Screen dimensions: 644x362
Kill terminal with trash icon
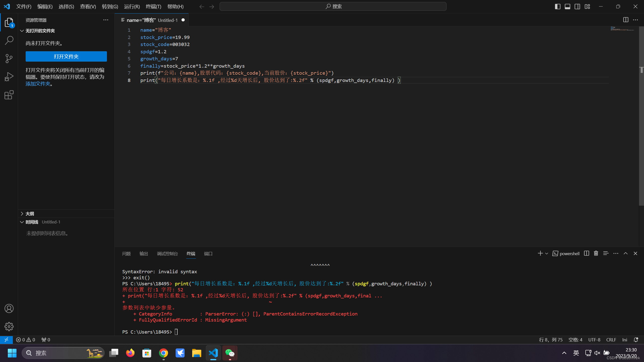596,253
